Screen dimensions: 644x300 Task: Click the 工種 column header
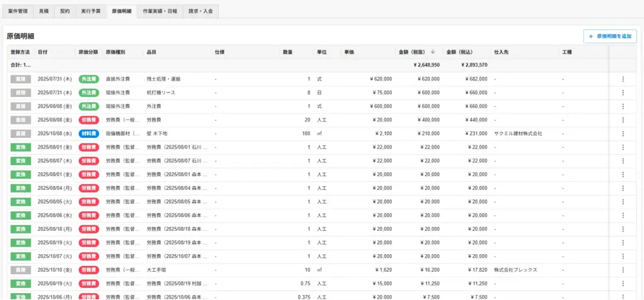567,52
